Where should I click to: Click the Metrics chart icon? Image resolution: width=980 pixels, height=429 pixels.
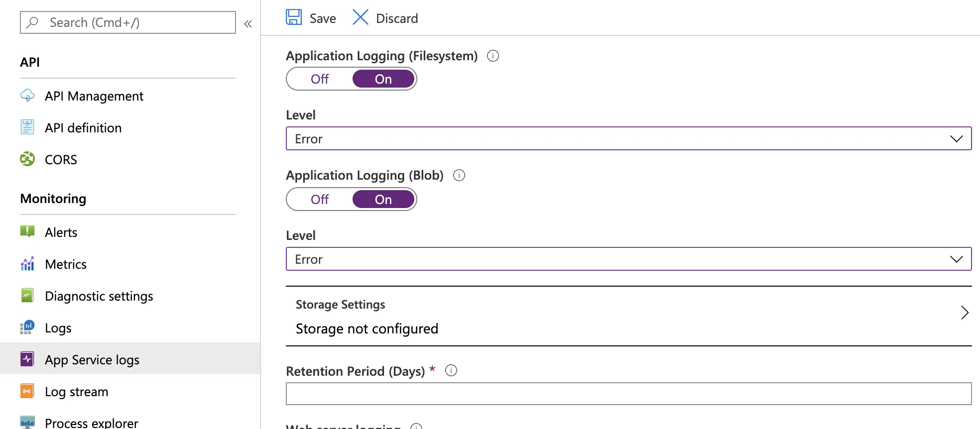(x=27, y=264)
